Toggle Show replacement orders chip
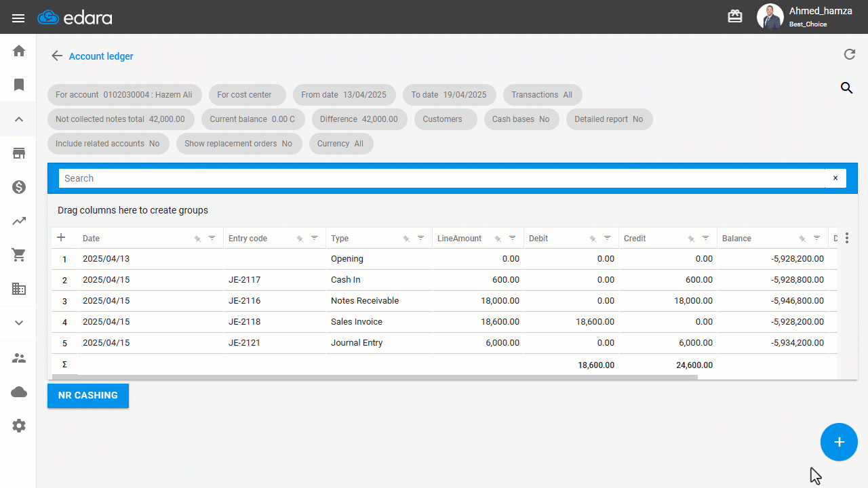This screenshot has height=488, width=868. pos(239,144)
